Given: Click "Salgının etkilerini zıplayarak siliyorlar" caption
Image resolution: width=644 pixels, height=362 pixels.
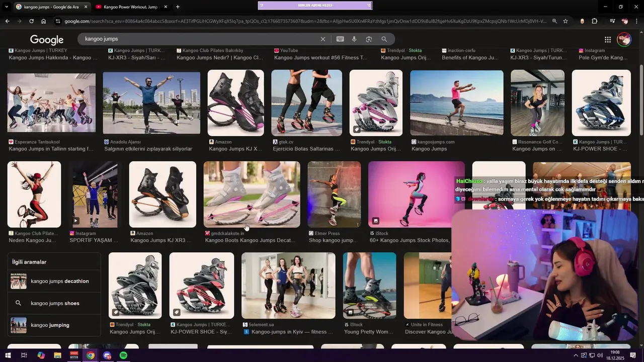Looking at the screenshot, I should coord(148,149).
